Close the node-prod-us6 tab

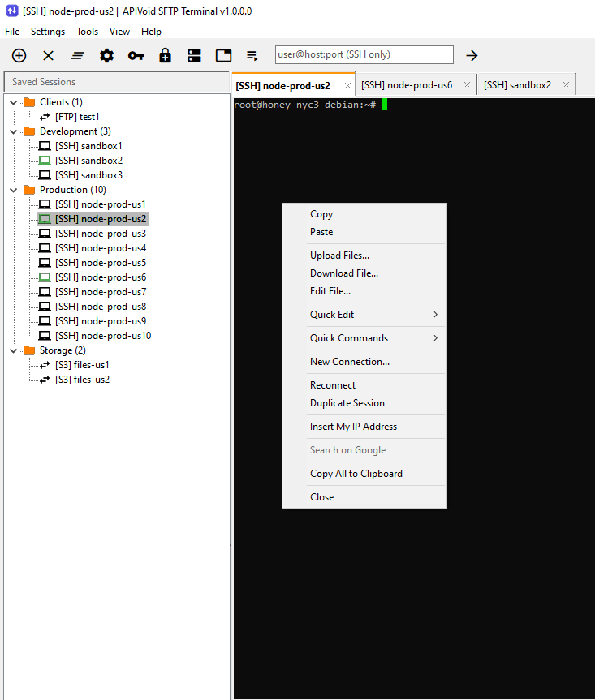point(467,85)
